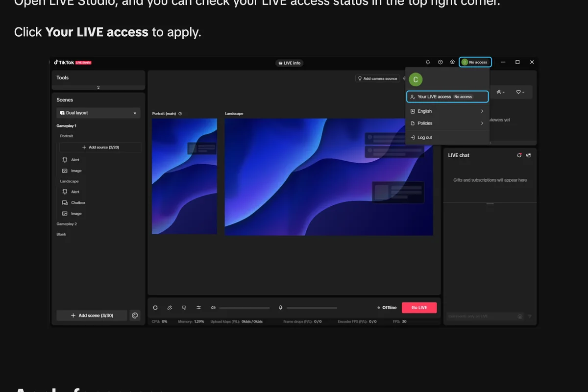Click the Portrait preview canvas

point(184,176)
